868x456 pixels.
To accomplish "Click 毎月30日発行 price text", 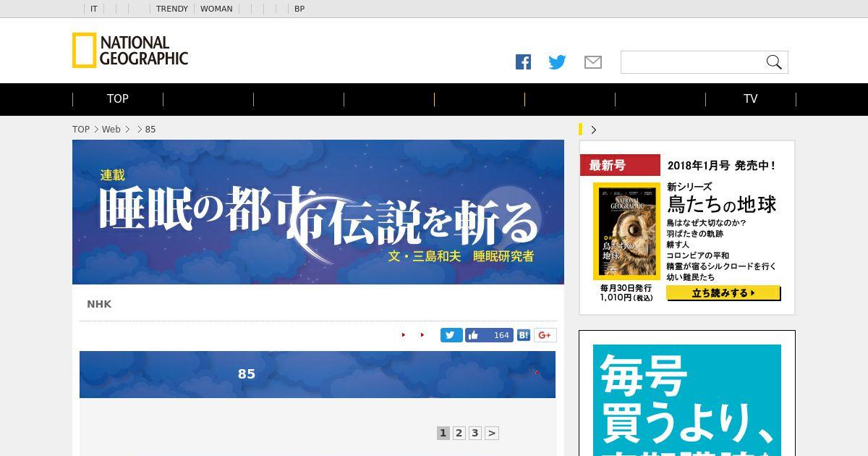I will click(626, 292).
